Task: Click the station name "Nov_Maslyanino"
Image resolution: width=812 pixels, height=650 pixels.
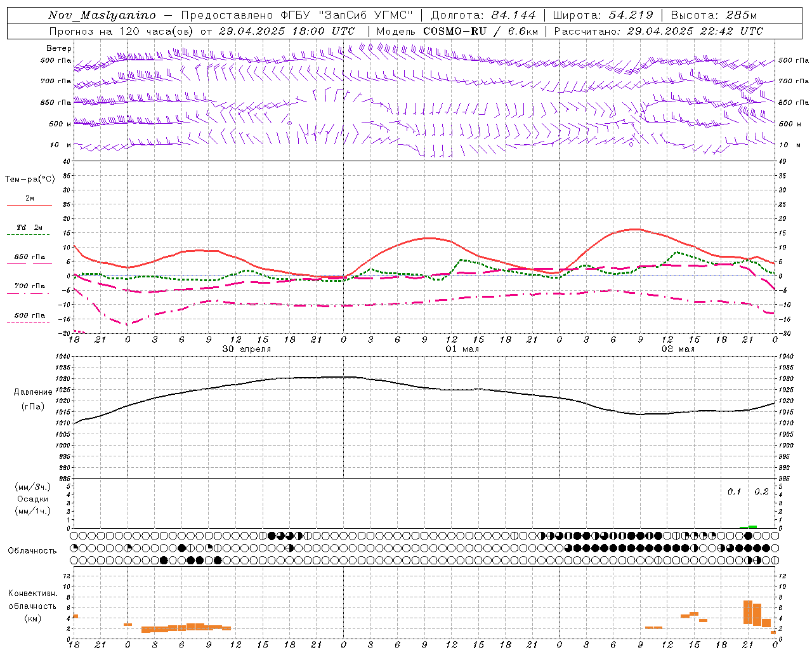Action: (102, 15)
